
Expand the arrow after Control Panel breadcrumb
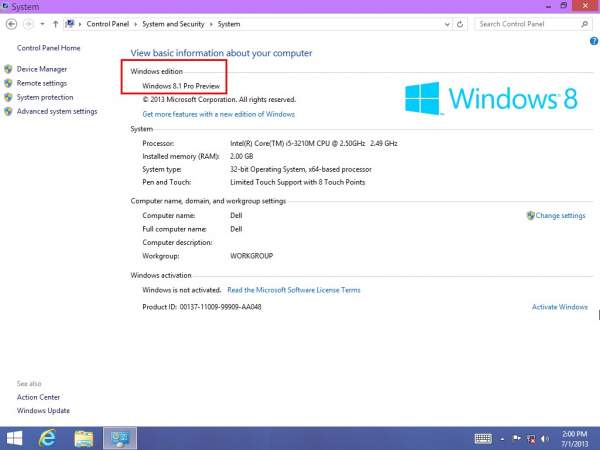[x=135, y=24]
